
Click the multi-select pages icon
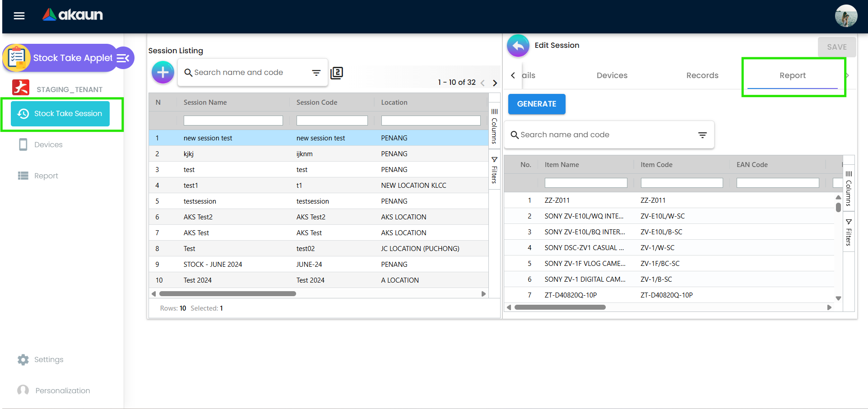click(337, 73)
